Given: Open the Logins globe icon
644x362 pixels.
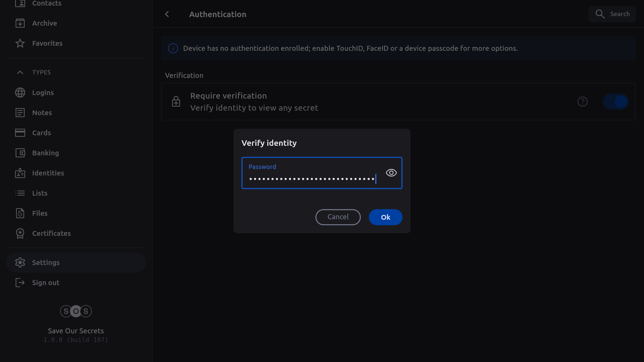Looking at the screenshot, I should [20, 93].
